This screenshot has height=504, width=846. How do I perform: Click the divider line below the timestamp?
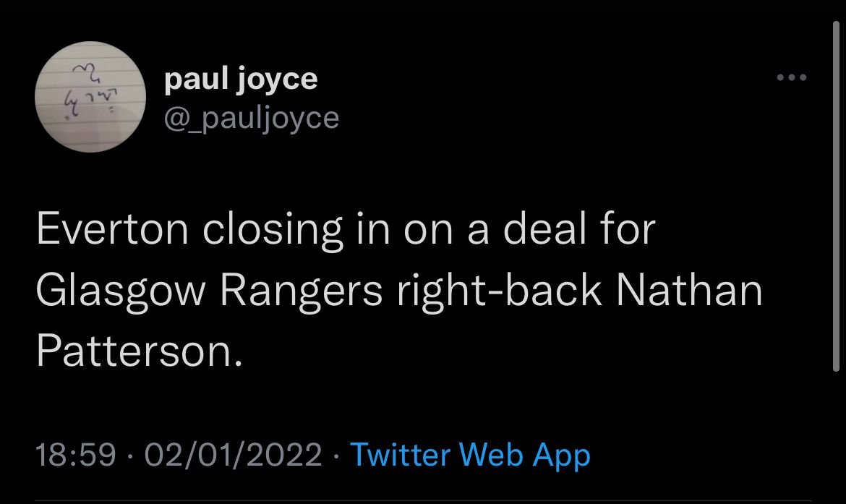tap(423, 499)
